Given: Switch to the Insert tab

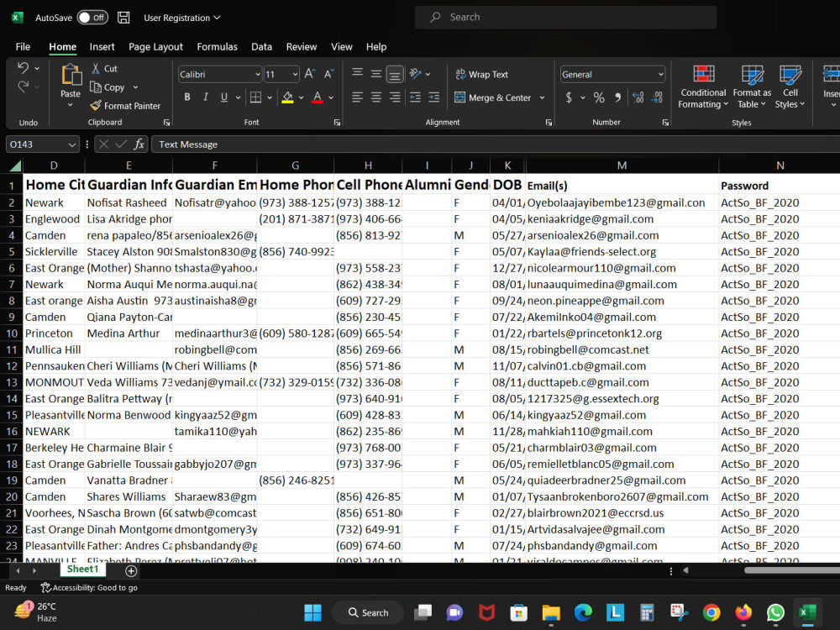Looking at the screenshot, I should [102, 46].
